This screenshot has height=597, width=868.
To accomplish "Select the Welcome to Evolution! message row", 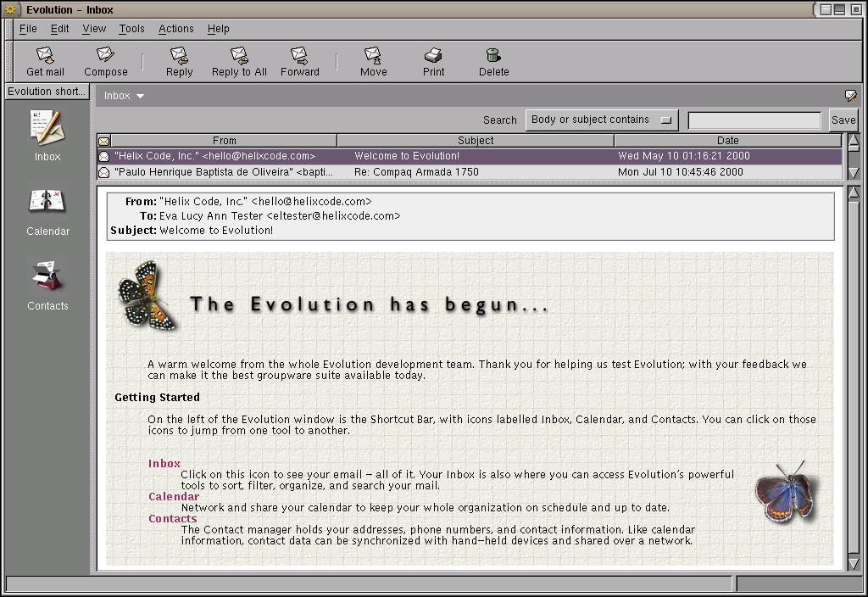I will coord(339,156).
